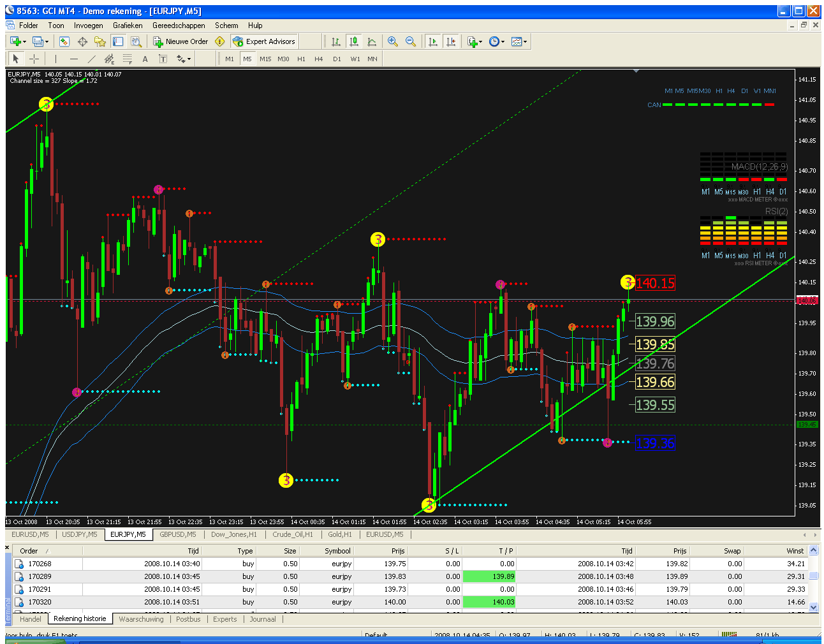Show the Data Window crosshair icon

82,41
